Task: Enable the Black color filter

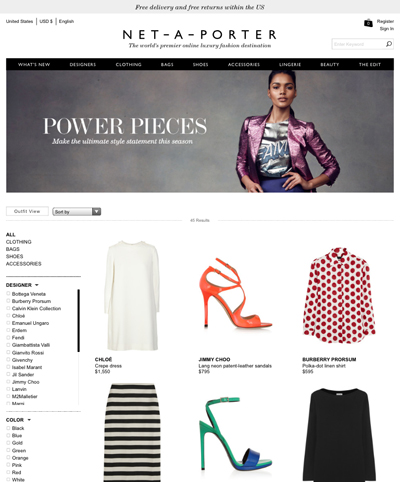Action: click(8, 428)
